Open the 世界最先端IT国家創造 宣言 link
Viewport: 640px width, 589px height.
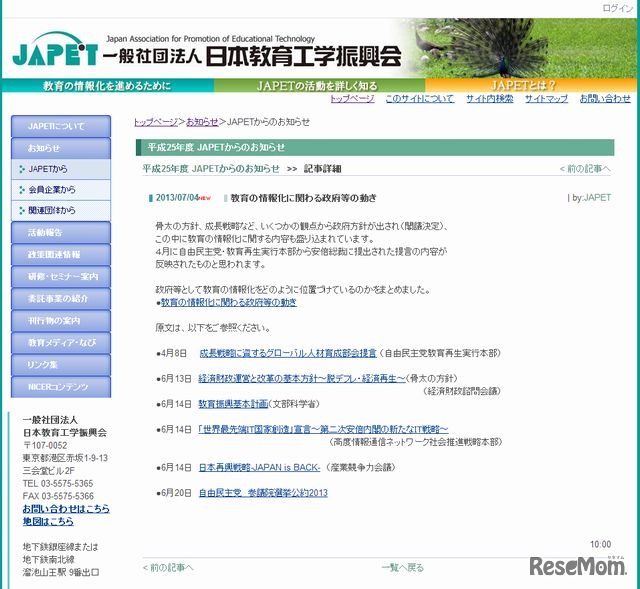(x=323, y=429)
